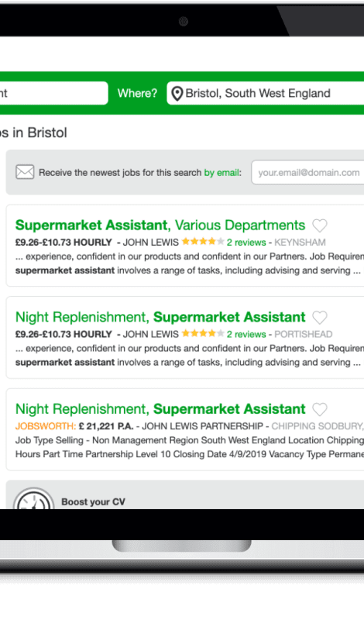
Task: Open Supermarket Assistant, Various Departments job title
Action: [160, 225]
